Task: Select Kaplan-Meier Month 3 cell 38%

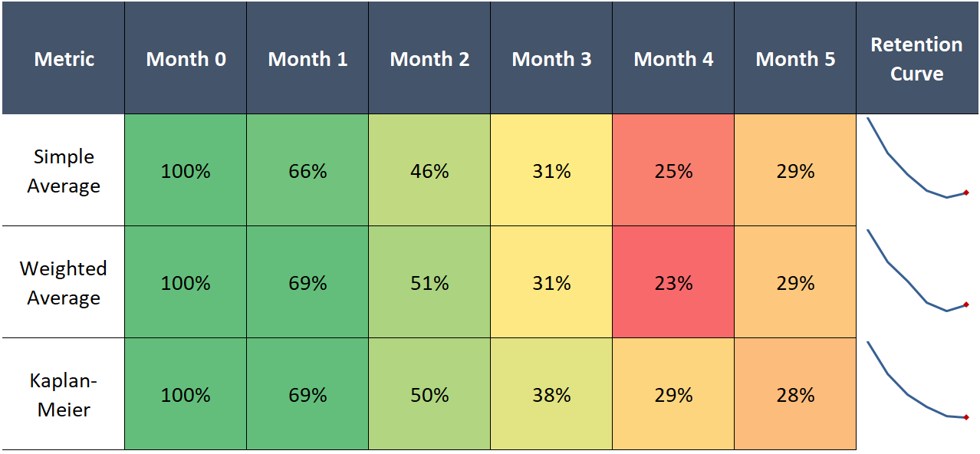Action: (x=551, y=395)
